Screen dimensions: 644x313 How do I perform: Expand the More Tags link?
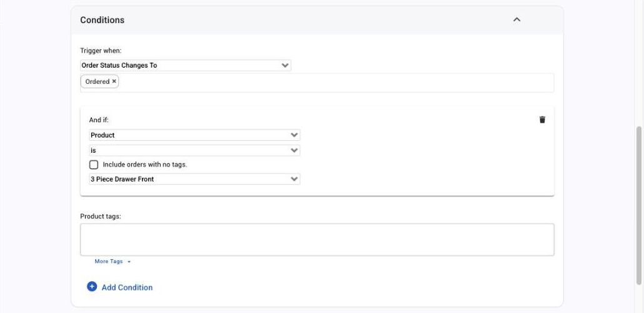pos(113,262)
